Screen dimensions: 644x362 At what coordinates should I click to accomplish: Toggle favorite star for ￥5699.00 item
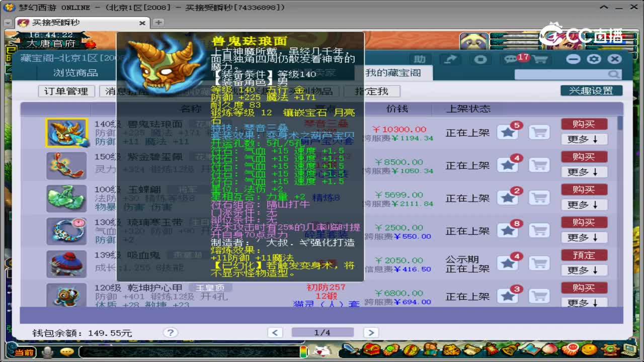(x=508, y=198)
